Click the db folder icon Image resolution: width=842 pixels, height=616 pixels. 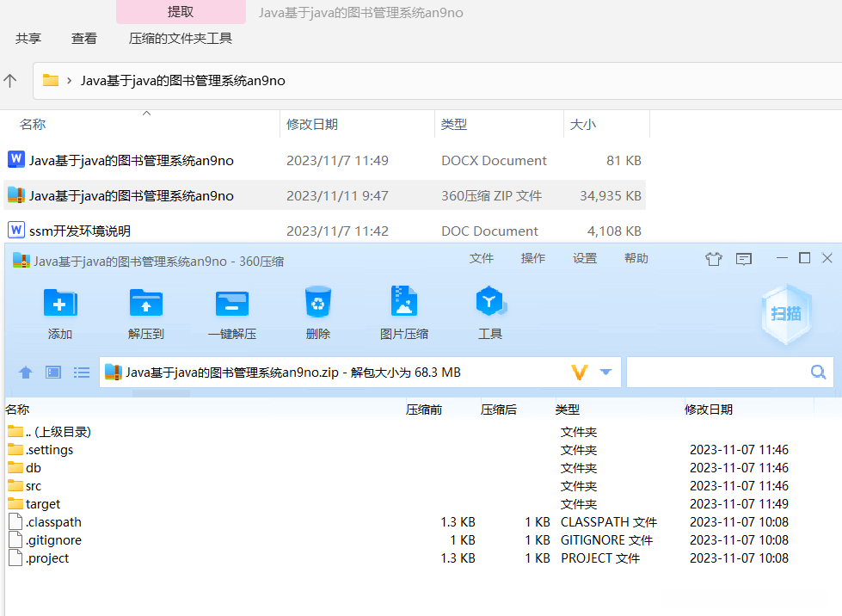[x=15, y=467]
